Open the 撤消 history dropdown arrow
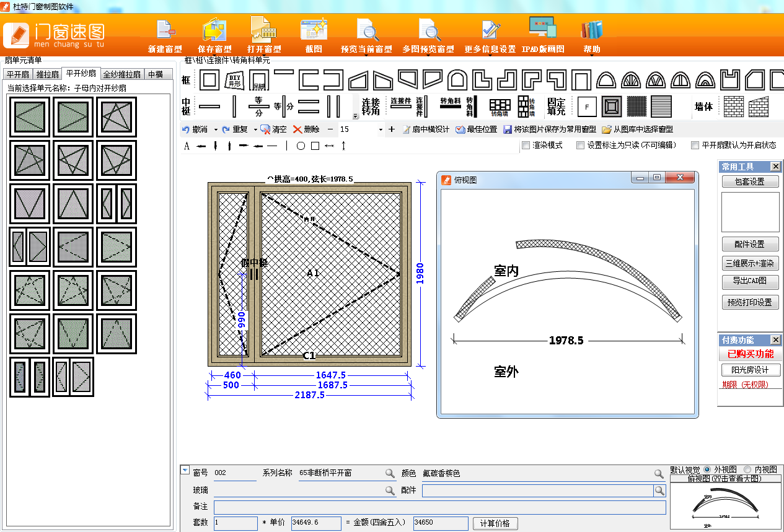This screenshot has height=532, width=784. tap(216, 129)
